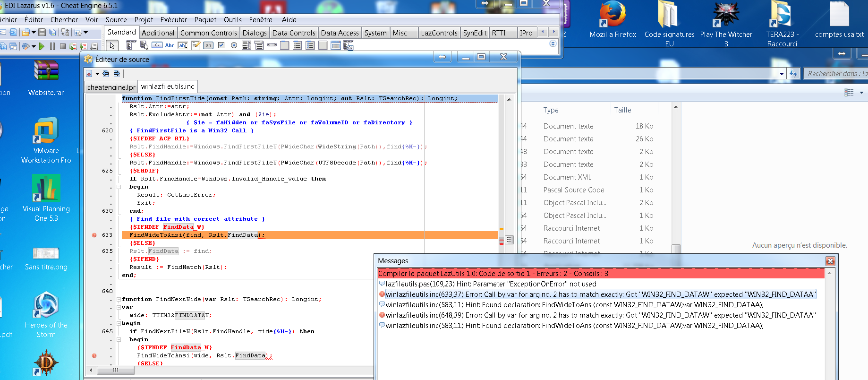
Task: Select the error message for line 633,37
Action: click(x=600, y=294)
